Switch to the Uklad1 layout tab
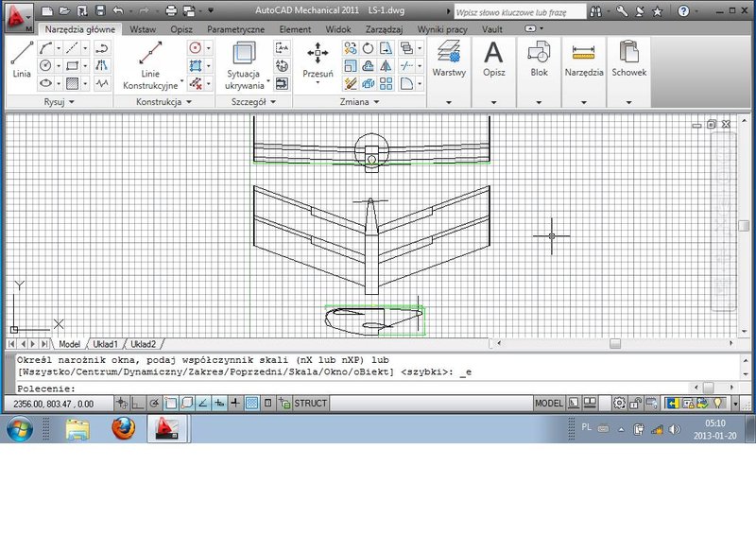This screenshot has width=756, height=535. [104, 344]
